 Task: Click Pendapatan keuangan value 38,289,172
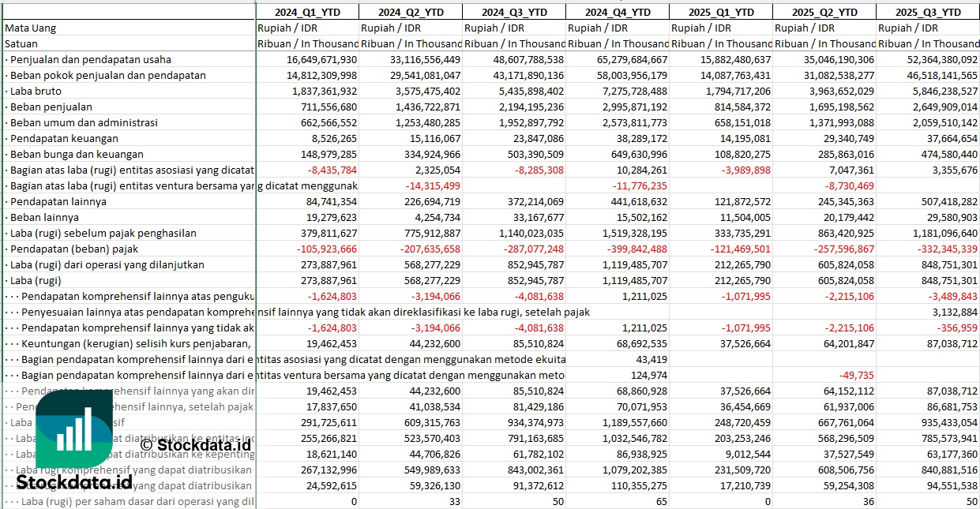point(642,138)
